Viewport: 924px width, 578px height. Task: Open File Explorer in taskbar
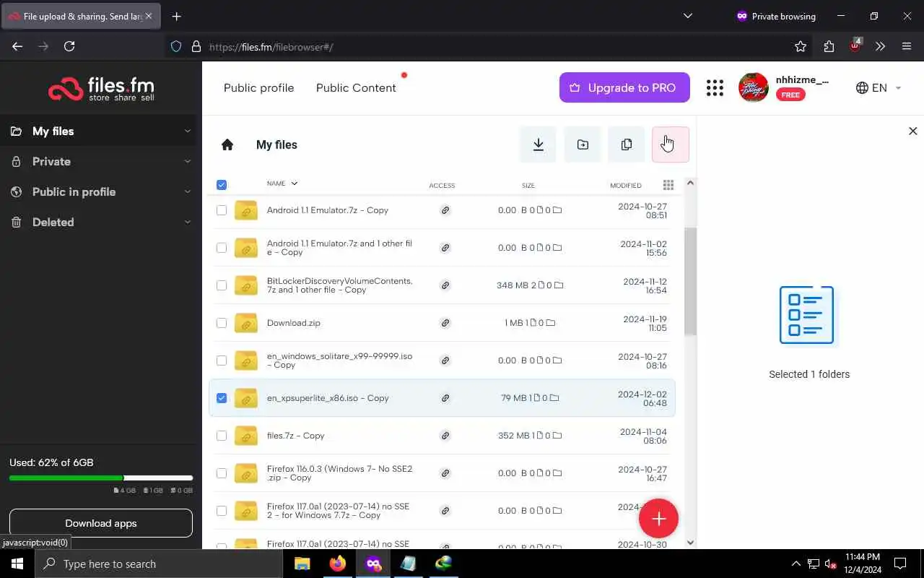click(302, 564)
